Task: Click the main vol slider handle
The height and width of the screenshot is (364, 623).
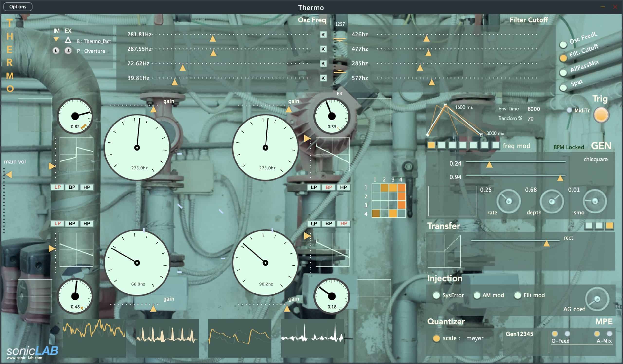Action: click(9, 175)
